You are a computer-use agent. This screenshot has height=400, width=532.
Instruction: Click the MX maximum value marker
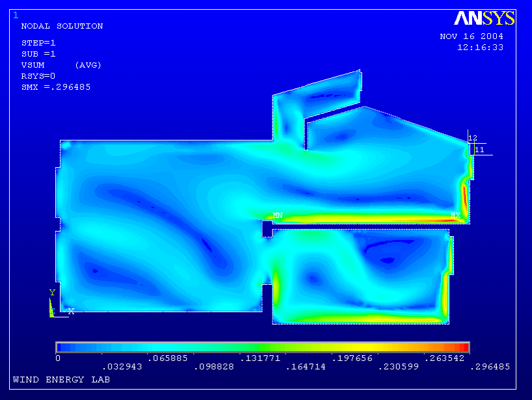coord(456,215)
